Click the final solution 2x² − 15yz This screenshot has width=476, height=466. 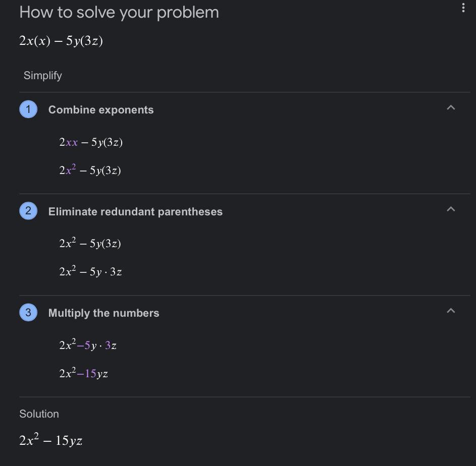(x=50, y=440)
